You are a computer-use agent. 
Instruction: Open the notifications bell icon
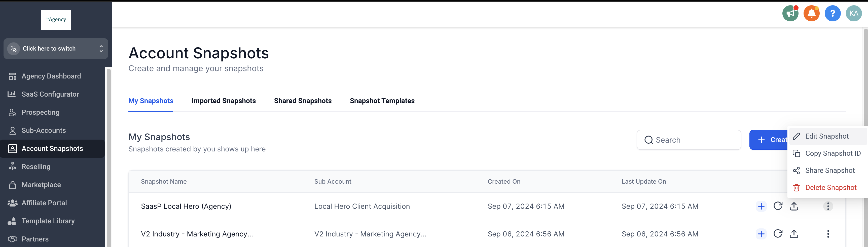[x=811, y=14]
